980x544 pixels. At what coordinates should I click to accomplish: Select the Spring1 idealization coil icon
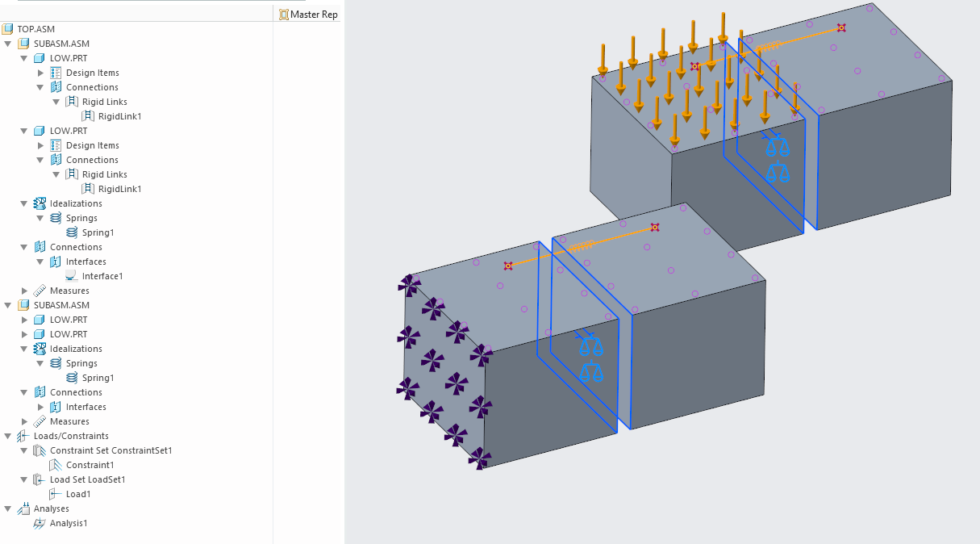(70, 232)
